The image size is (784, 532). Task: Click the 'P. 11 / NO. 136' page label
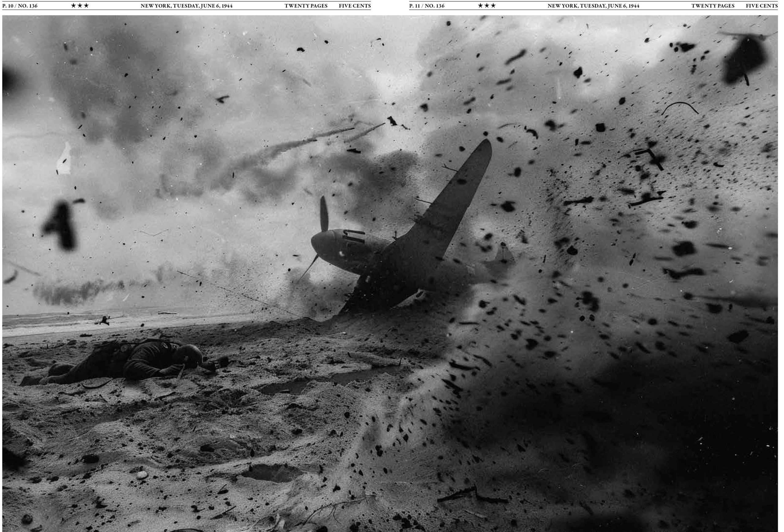(427, 6)
